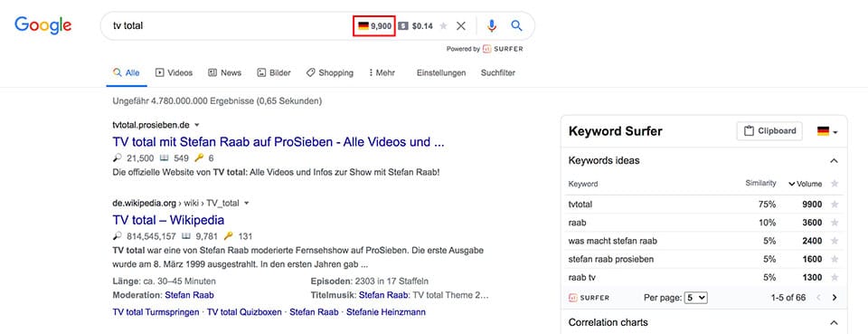Image resolution: width=868 pixels, height=334 pixels.
Task: Click the German flag volume 9,900 indicator
Action: pos(374,25)
